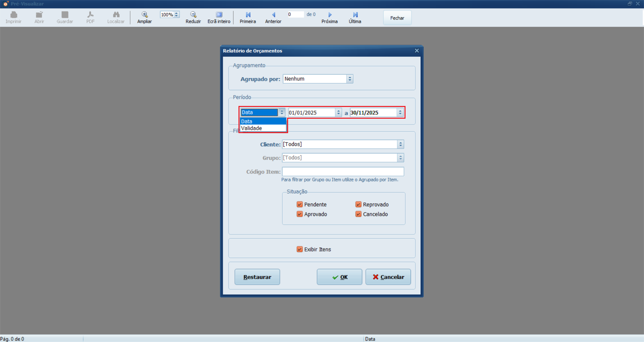Click the Restaurar button
The width and height of the screenshot is (644, 342).
click(x=257, y=277)
